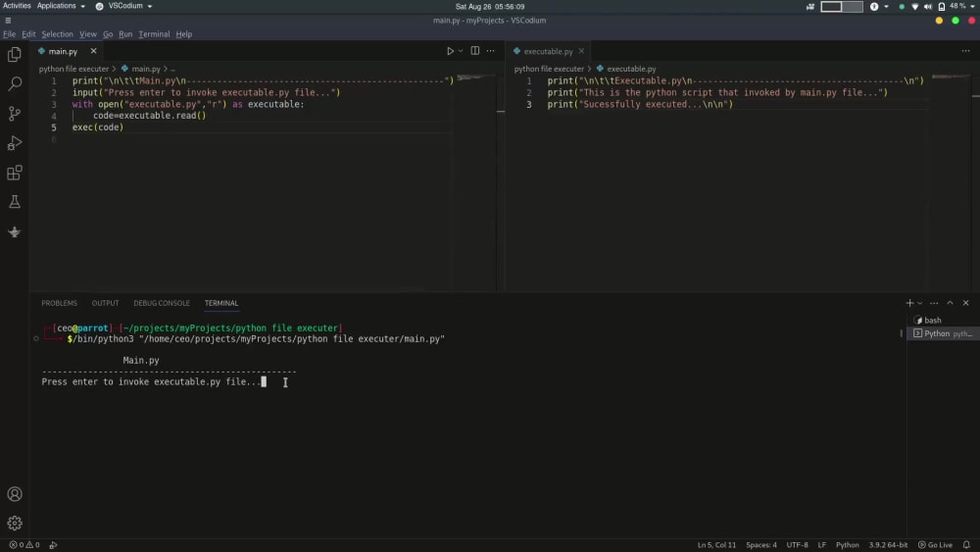
Task: Open Run and Debug view
Action: click(x=15, y=143)
